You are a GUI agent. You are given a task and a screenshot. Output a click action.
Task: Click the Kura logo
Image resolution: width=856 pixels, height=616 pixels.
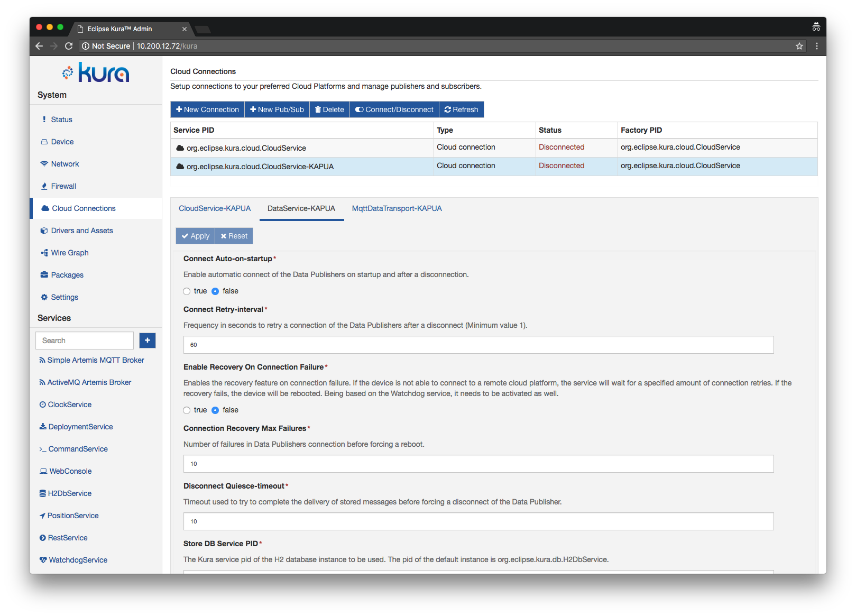96,72
